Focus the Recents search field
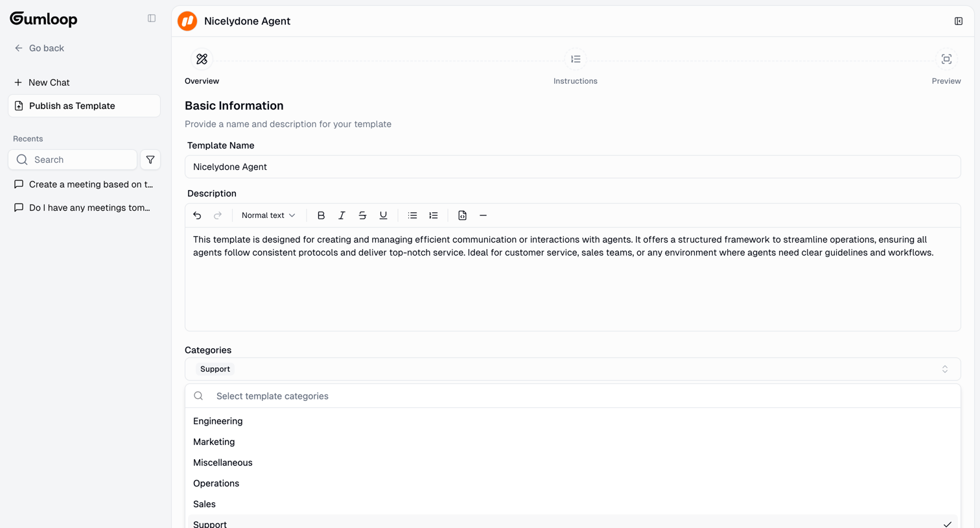Image resolution: width=980 pixels, height=528 pixels. point(73,160)
